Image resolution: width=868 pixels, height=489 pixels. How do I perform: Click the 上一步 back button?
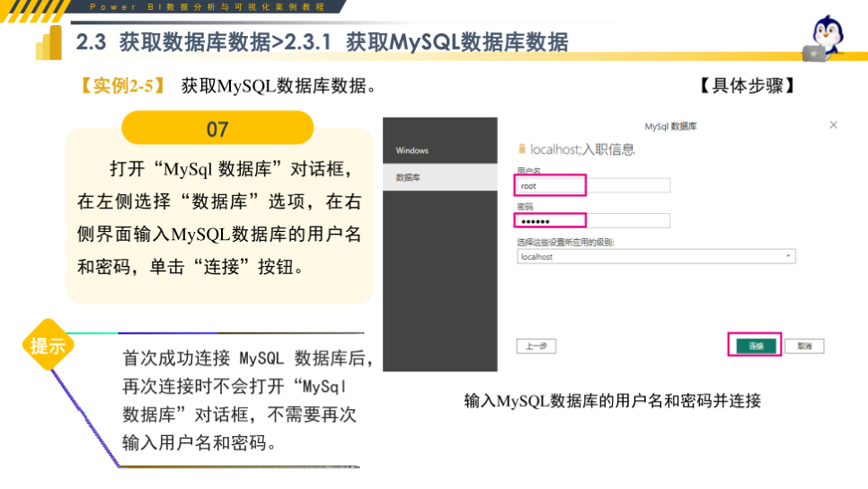pos(536,346)
